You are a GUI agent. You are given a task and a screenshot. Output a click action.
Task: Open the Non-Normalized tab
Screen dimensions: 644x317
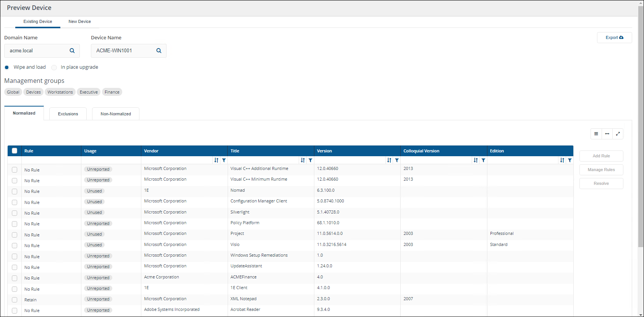point(116,114)
